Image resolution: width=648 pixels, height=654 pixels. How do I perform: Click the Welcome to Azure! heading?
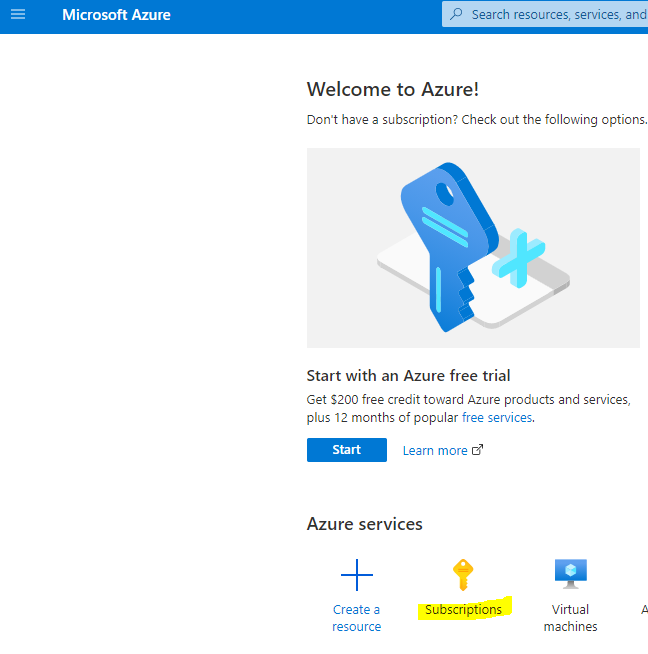click(393, 89)
